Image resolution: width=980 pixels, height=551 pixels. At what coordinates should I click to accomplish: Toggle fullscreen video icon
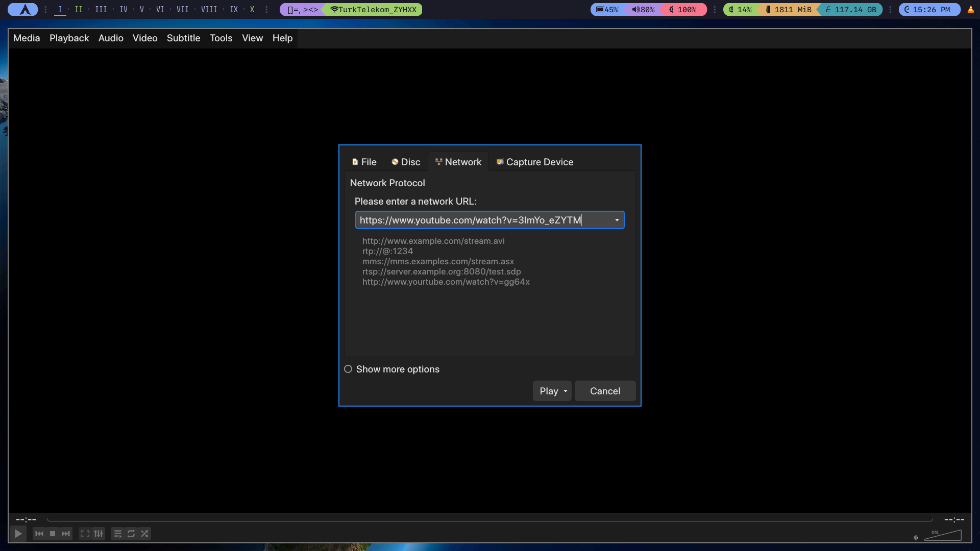coord(85,534)
